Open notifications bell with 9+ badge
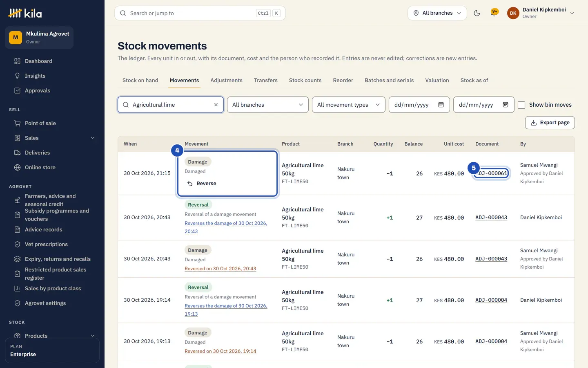The height and width of the screenshot is (368, 588). coord(494,13)
